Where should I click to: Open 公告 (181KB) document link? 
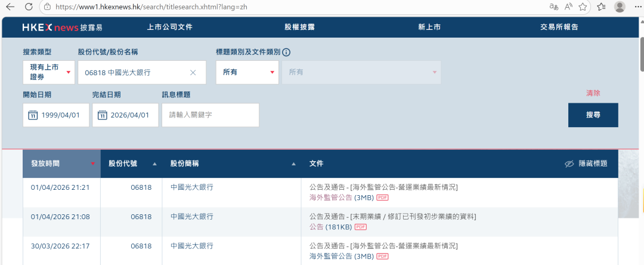tap(330, 227)
